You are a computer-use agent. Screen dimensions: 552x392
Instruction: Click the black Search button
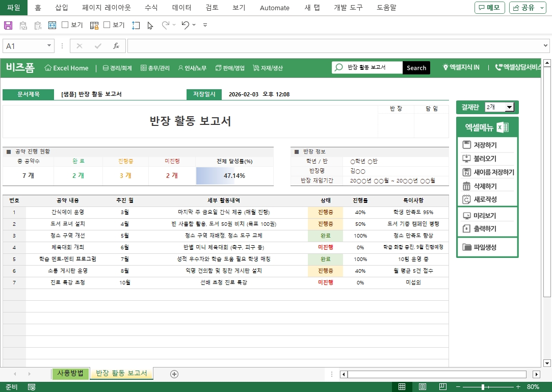(416, 68)
